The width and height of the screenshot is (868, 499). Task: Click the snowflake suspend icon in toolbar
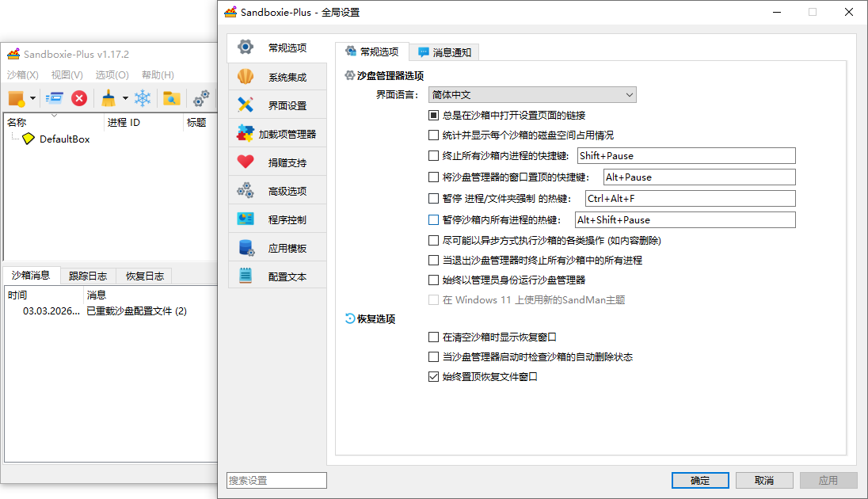coord(143,98)
